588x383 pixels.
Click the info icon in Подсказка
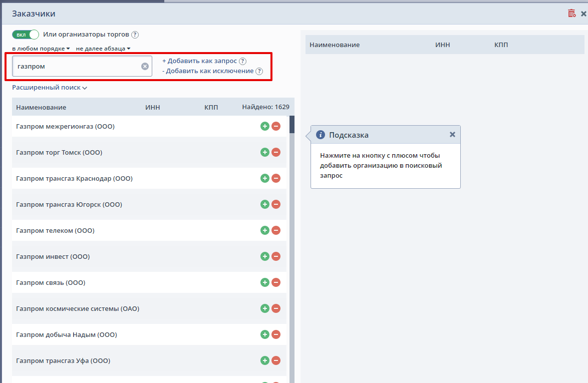320,135
